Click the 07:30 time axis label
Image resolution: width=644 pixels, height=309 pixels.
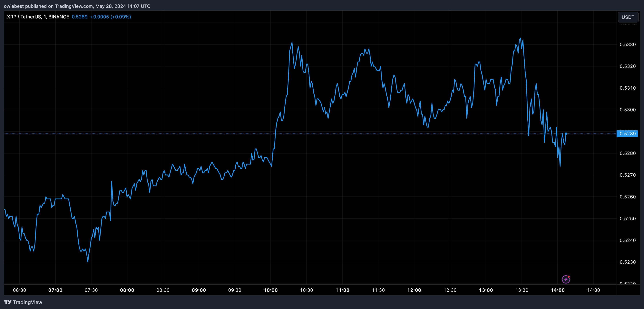pos(91,290)
